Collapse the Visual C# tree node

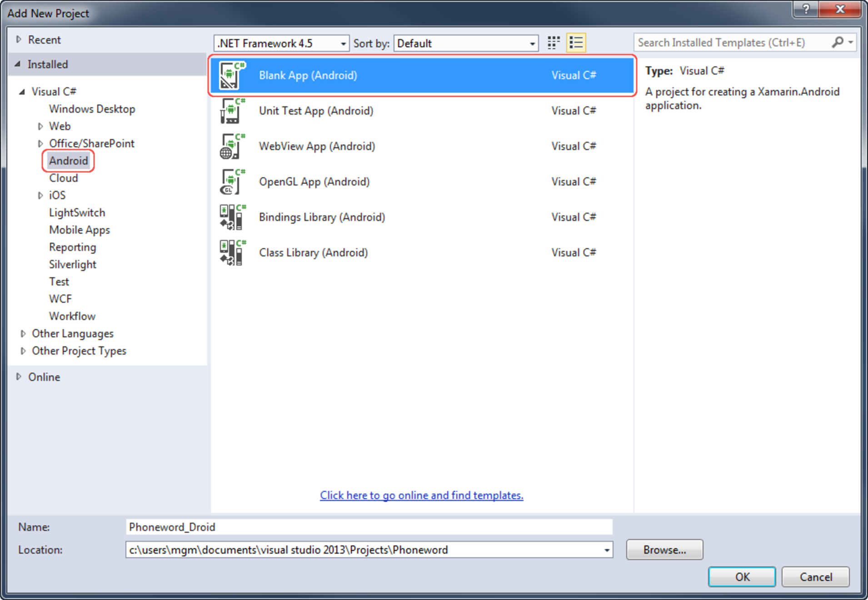(22, 92)
